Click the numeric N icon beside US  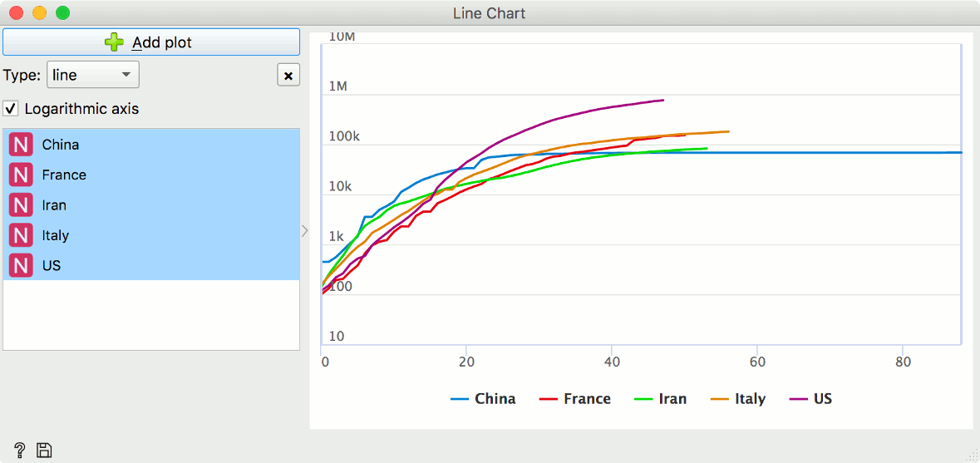pos(21,265)
